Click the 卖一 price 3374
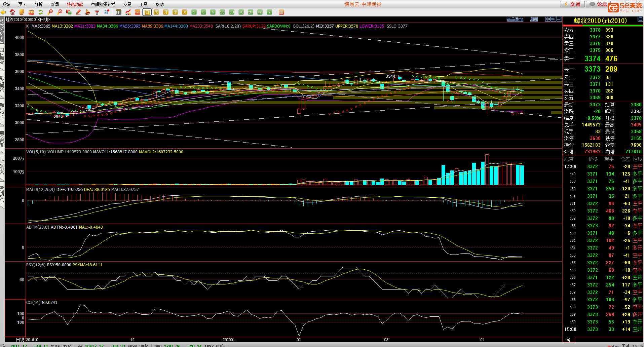 pyautogui.click(x=592, y=59)
